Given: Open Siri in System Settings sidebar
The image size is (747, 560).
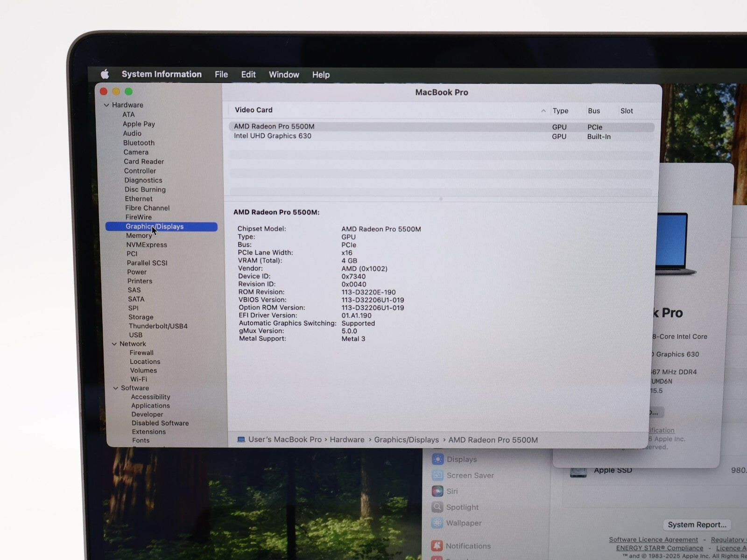Looking at the screenshot, I should pos(445,491).
